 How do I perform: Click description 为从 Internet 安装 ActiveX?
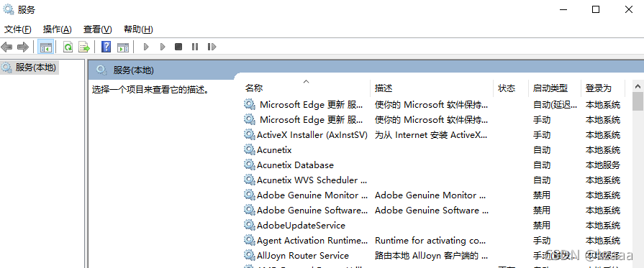pyautogui.click(x=431, y=134)
